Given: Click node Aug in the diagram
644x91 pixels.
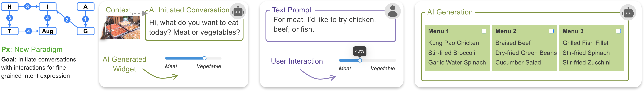Looking at the screenshot, I should [47, 31].
